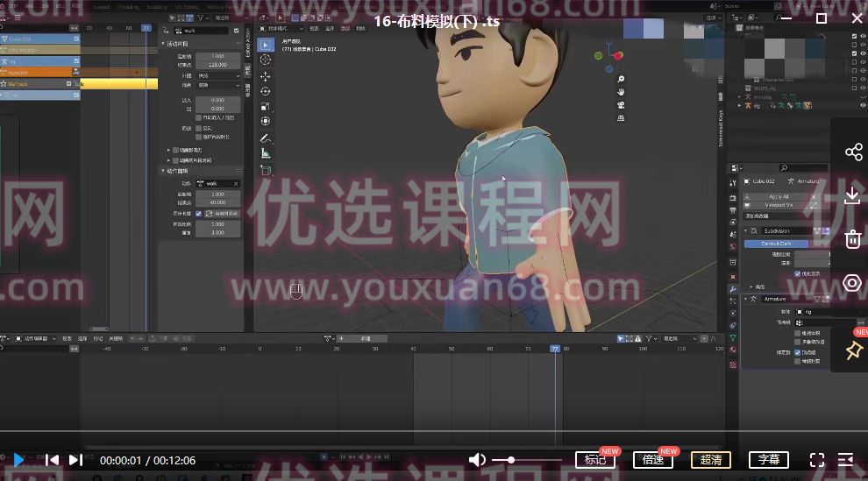Image resolution: width=868 pixels, height=481 pixels.
Task: Open the Modifiers wrench properties tab
Action: click(x=733, y=289)
